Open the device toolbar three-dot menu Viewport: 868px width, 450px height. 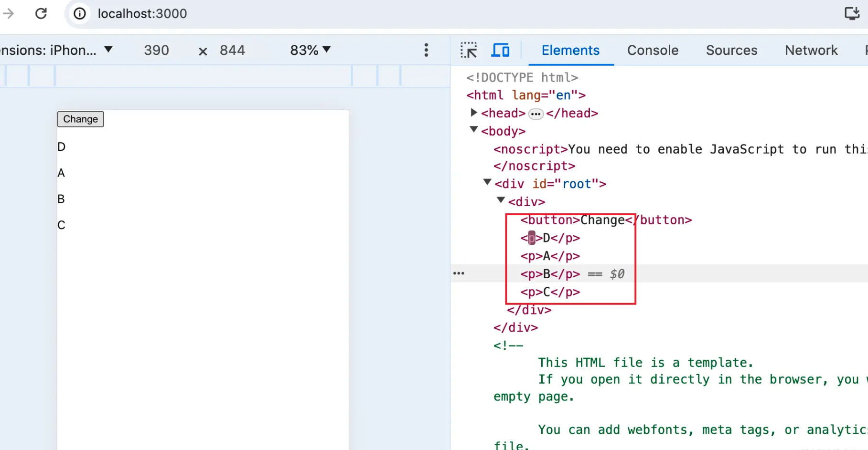coord(426,50)
